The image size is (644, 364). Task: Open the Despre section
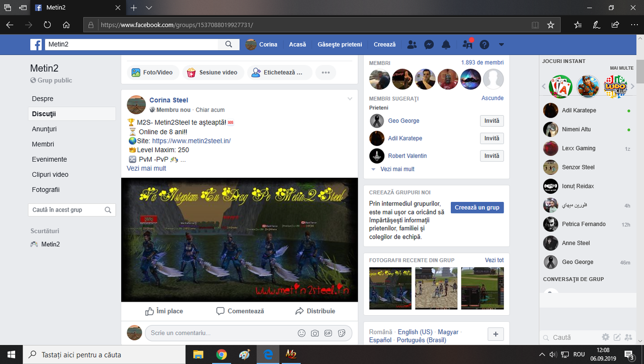43,99
